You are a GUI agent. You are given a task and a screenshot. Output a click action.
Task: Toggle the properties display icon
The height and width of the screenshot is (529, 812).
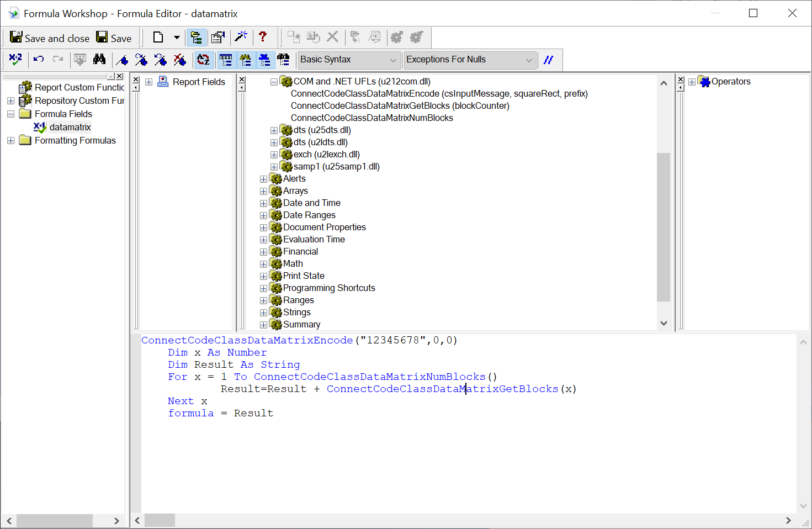click(218, 38)
